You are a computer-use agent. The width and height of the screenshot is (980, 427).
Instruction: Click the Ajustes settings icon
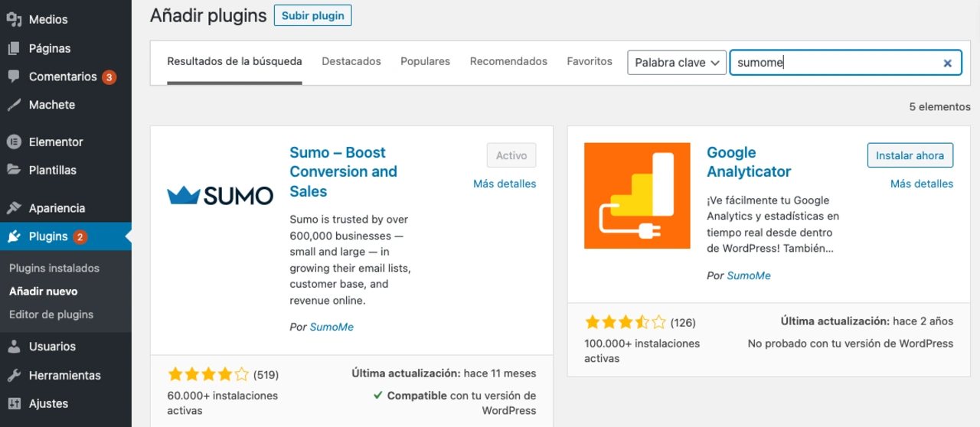(14, 403)
